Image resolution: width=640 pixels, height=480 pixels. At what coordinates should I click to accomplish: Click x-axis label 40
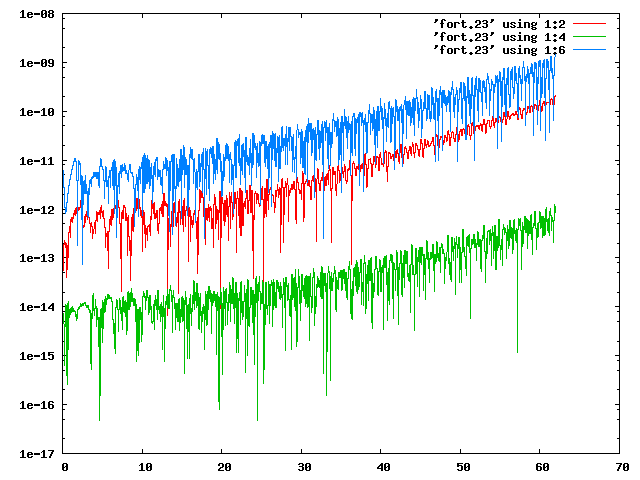pos(384,467)
